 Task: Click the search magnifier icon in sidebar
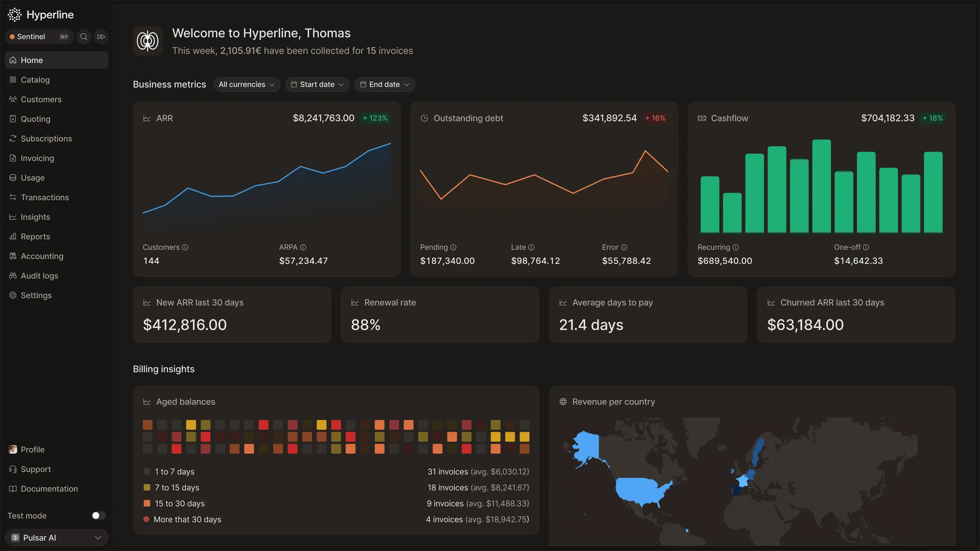84,37
